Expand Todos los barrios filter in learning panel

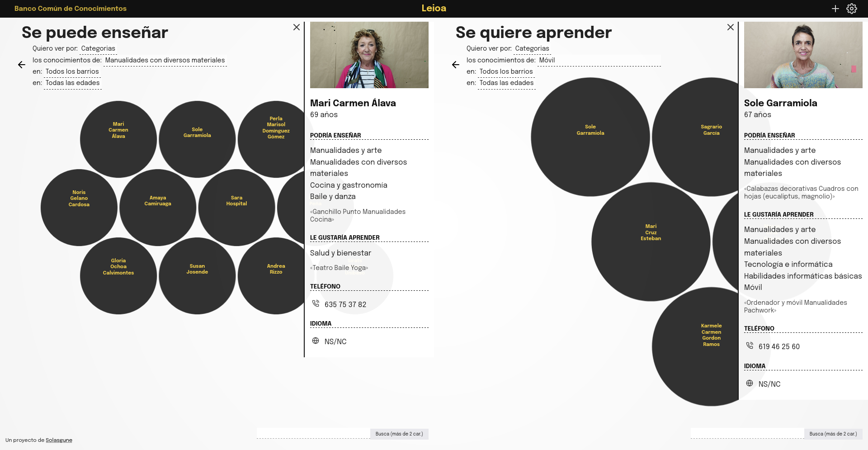[506, 71]
